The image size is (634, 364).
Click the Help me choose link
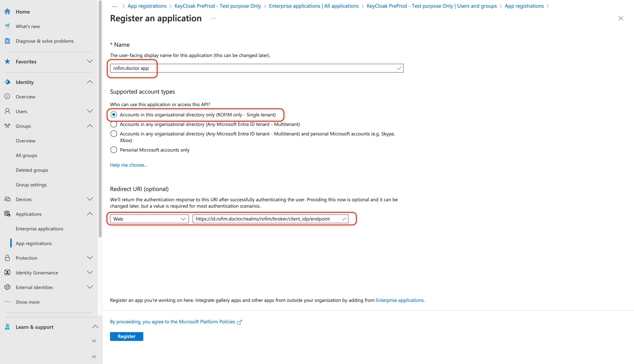coord(128,165)
